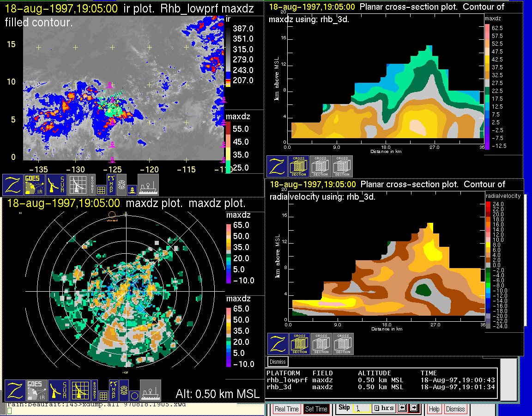The image size is (532, 416).
Task: Click the polar range-ring icon in bottom-left toolbar
Action: point(123,391)
